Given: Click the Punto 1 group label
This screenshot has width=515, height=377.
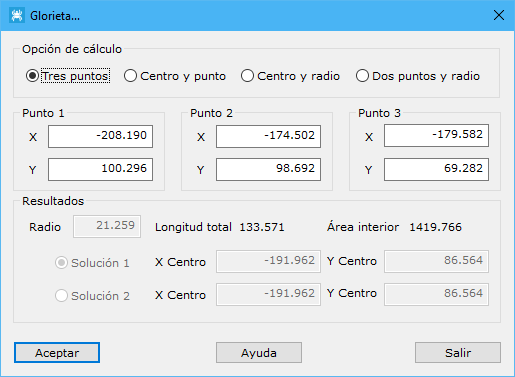Looking at the screenshot, I should point(43,113).
